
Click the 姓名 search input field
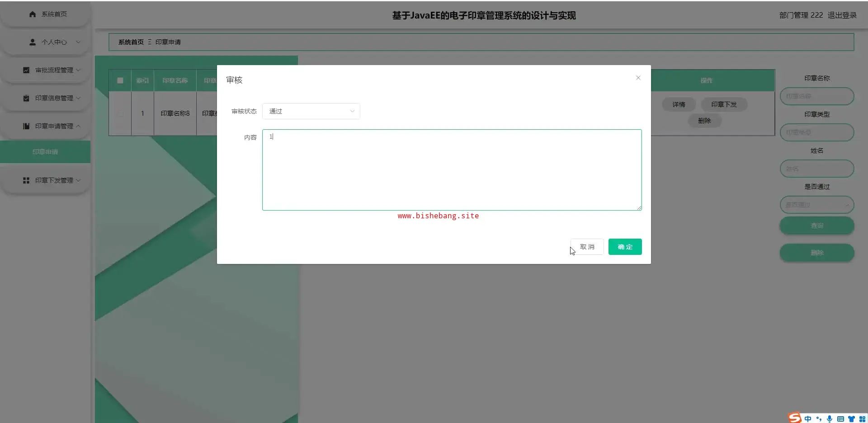point(817,169)
